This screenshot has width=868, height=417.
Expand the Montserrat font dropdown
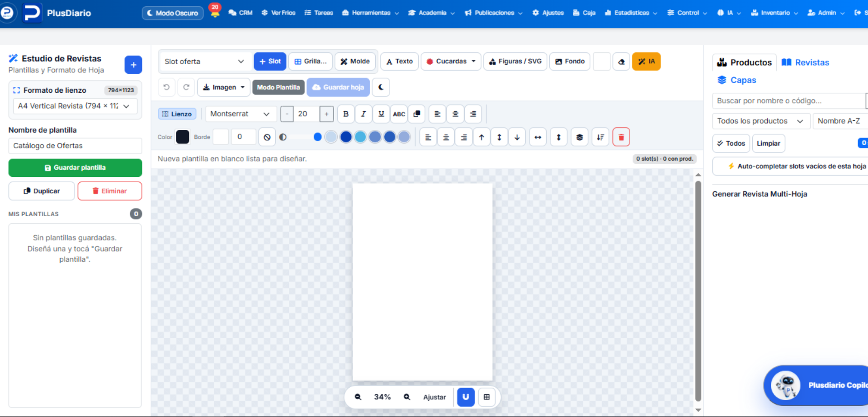coord(240,114)
